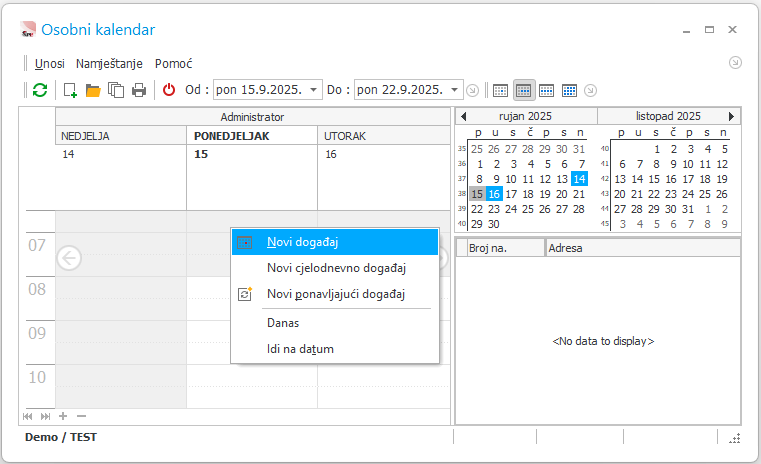The height and width of the screenshot is (464, 761).
Task: Click the Osobni kalendar app icon
Action: pos(28,30)
